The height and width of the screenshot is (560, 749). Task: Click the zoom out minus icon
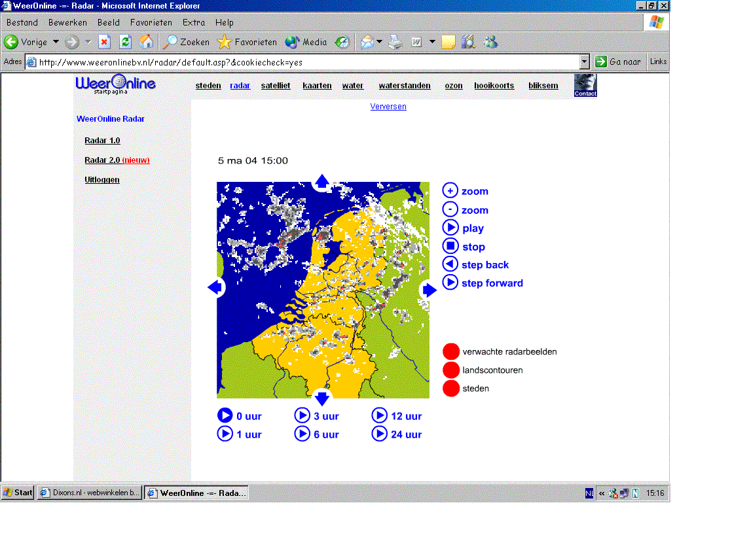click(450, 209)
